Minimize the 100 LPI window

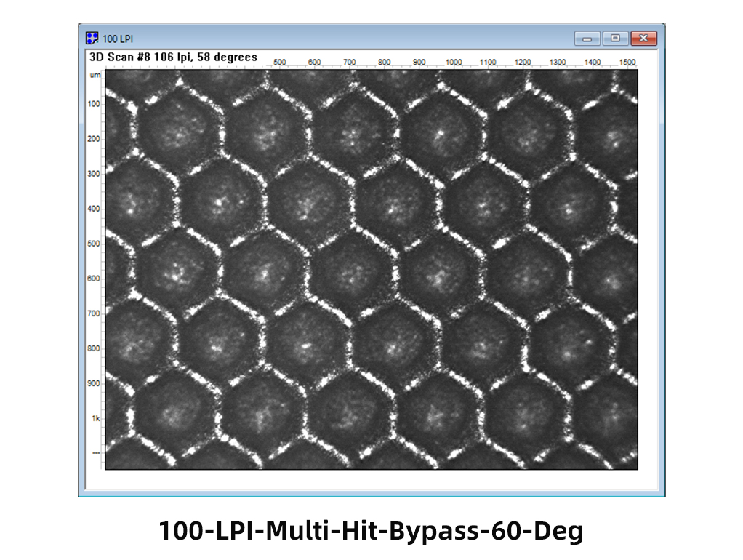click(x=587, y=38)
